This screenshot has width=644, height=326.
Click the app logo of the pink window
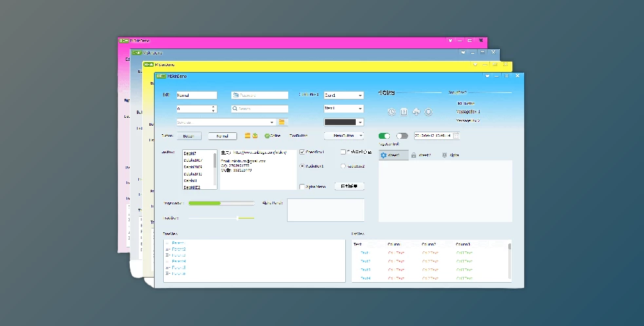tap(124, 41)
